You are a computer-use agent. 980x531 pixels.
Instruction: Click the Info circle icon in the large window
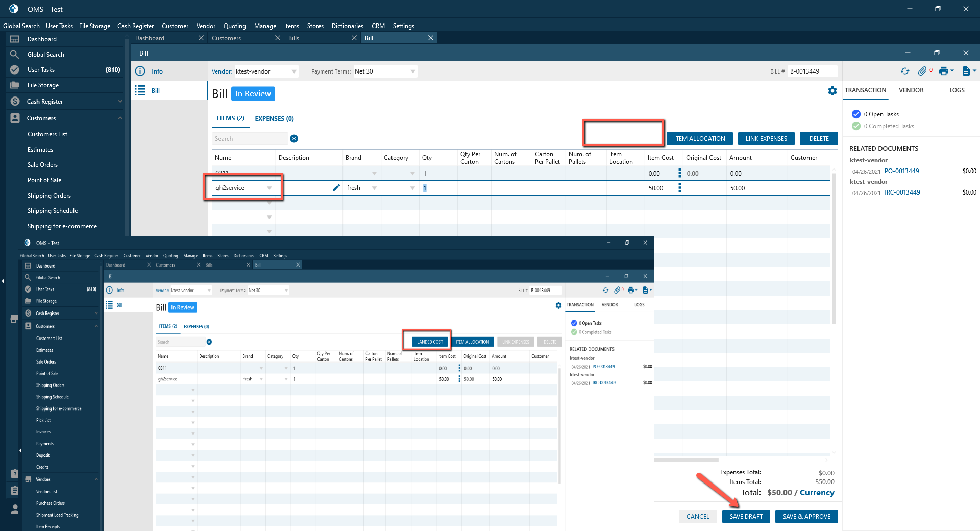pos(140,71)
